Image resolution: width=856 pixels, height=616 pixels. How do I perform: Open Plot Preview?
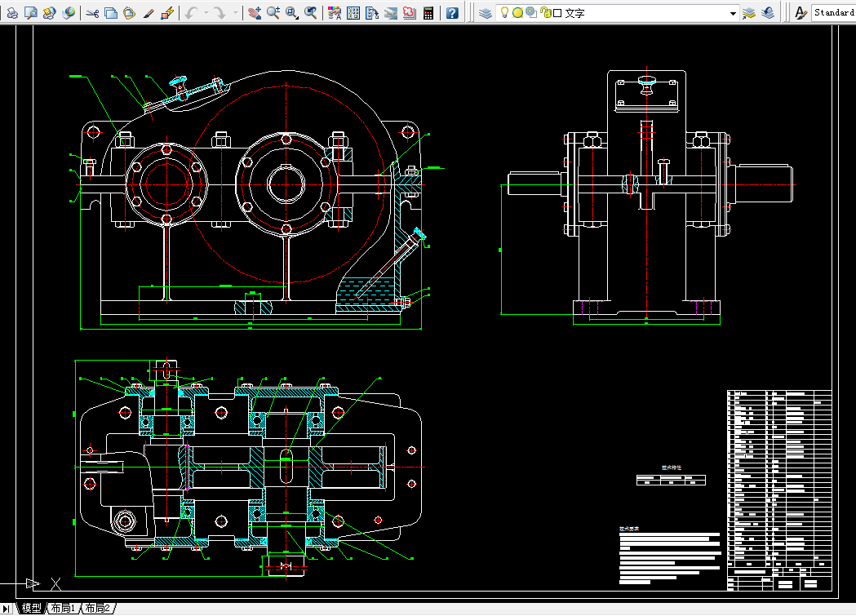click(x=31, y=12)
